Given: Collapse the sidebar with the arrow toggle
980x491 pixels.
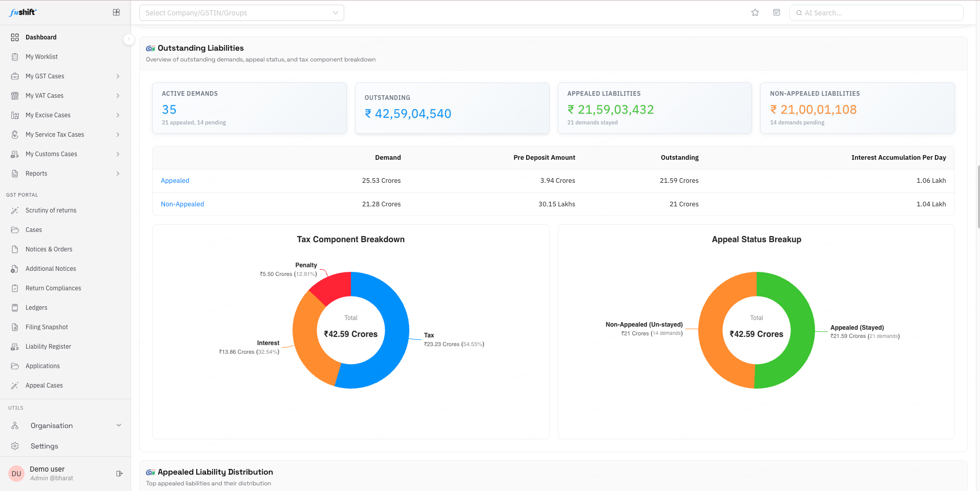Looking at the screenshot, I should coord(129,39).
